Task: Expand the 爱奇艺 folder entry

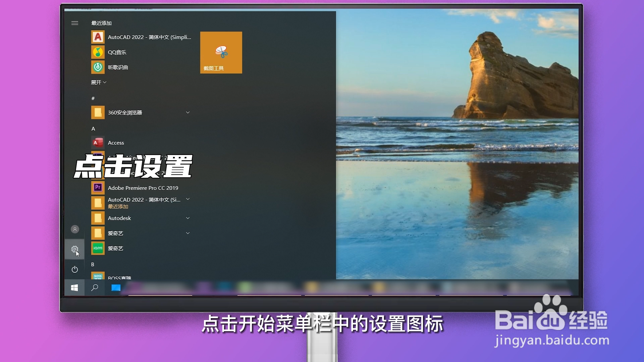Action: click(116, 233)
